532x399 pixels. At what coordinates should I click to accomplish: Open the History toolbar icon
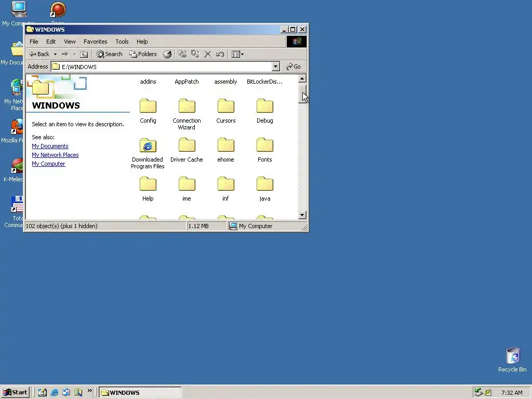click(167, 54)
